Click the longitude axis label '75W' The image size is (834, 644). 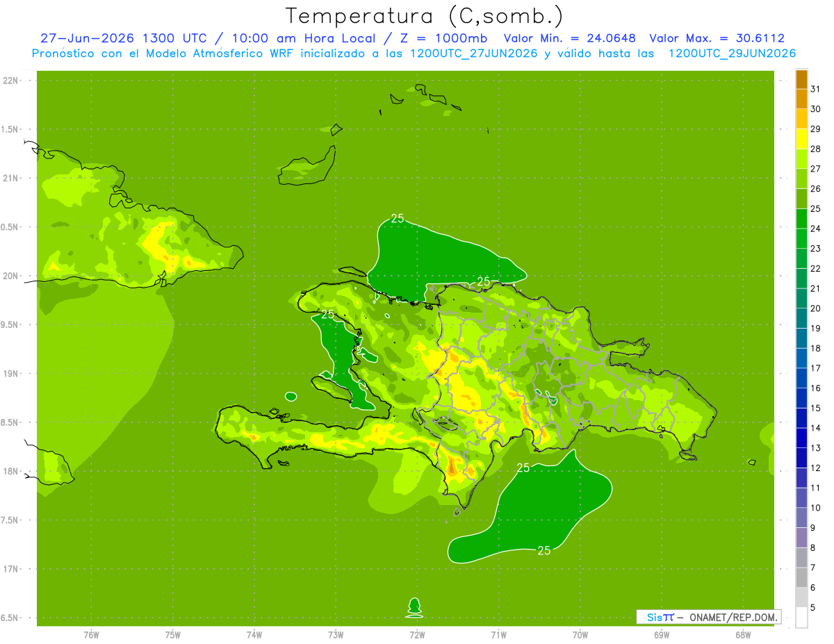(x=173, y=635)
